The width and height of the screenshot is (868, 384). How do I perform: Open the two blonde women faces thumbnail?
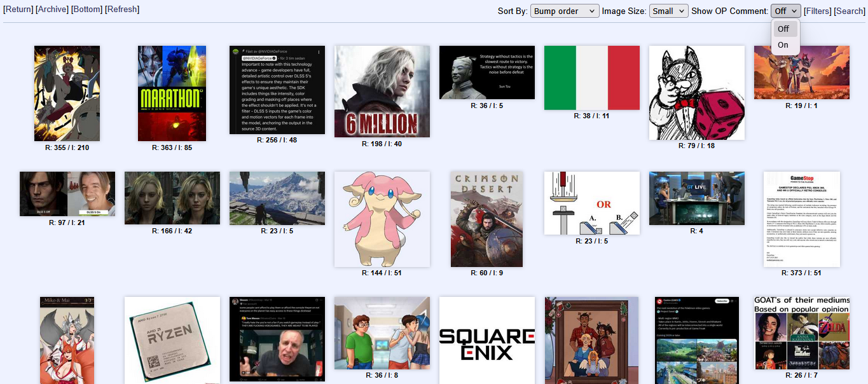pyautogui.click(x=172, y=198)
